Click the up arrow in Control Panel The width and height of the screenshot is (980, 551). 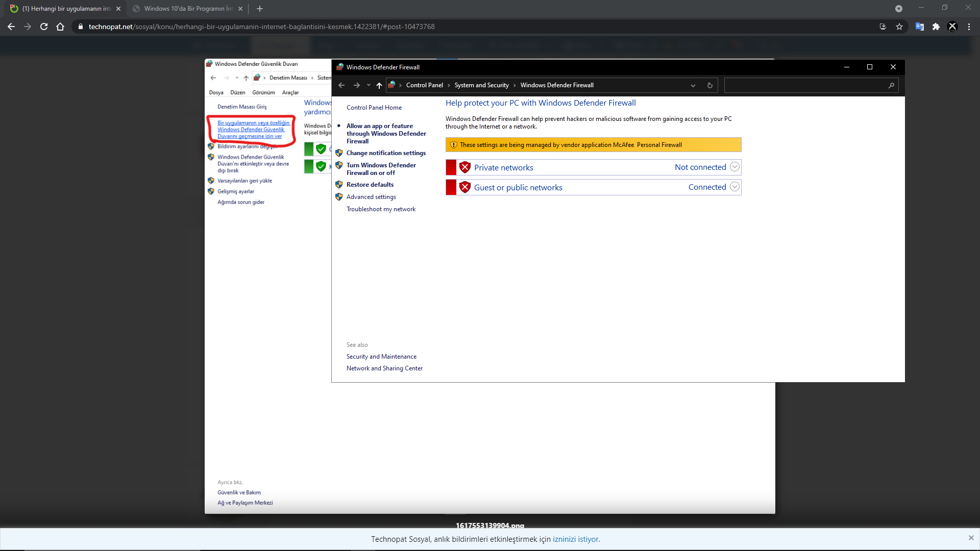coord(379,85)
